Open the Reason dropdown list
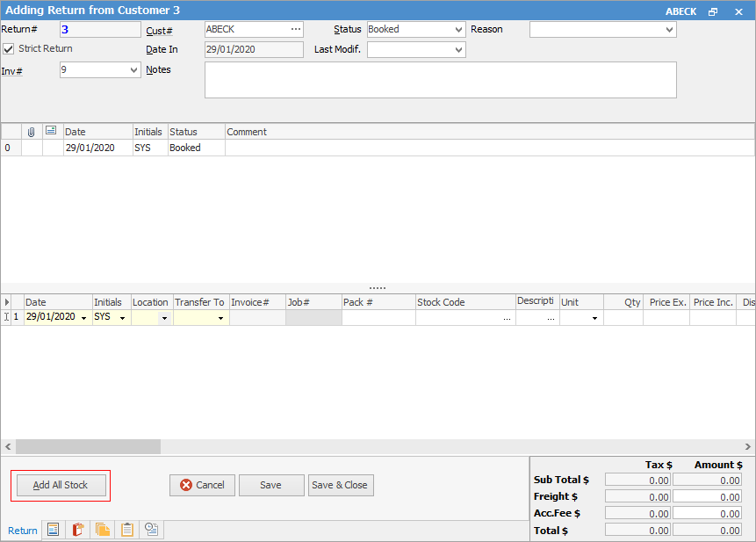 [x=670, y=30]
